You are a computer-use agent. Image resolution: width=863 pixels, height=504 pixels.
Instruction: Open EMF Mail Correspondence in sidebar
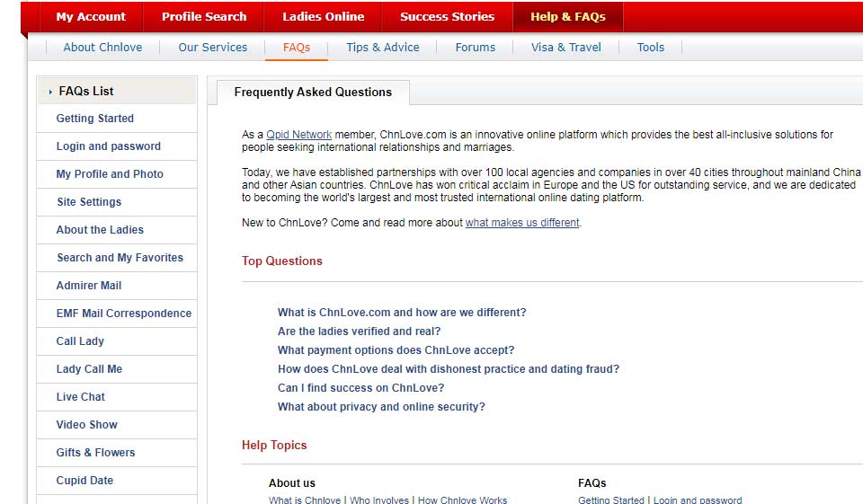(x=123, y=314)
